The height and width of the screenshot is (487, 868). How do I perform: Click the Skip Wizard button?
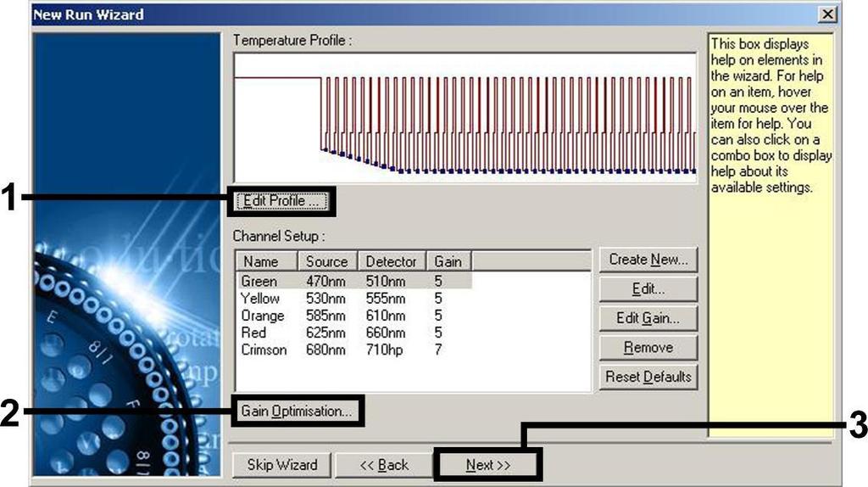[281, 465]
